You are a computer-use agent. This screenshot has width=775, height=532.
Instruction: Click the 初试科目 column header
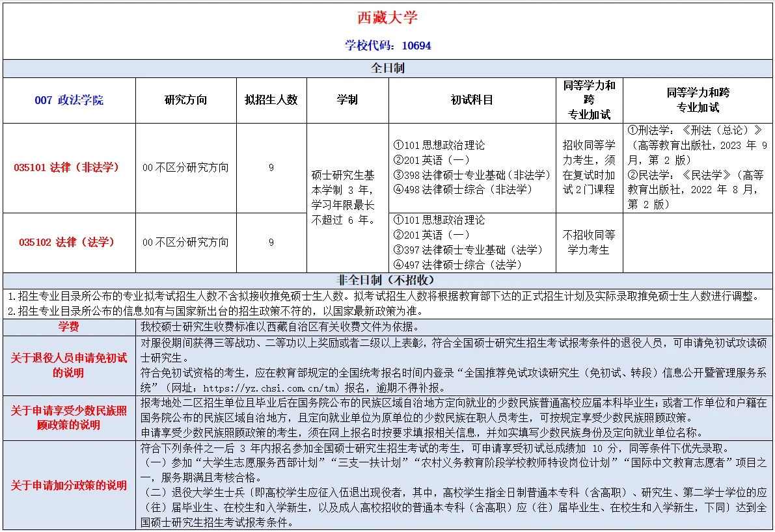[x=472, y=100]
